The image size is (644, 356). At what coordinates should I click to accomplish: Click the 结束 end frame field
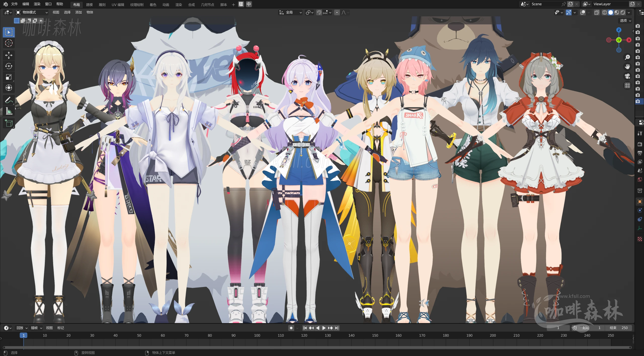pos(619,328)
